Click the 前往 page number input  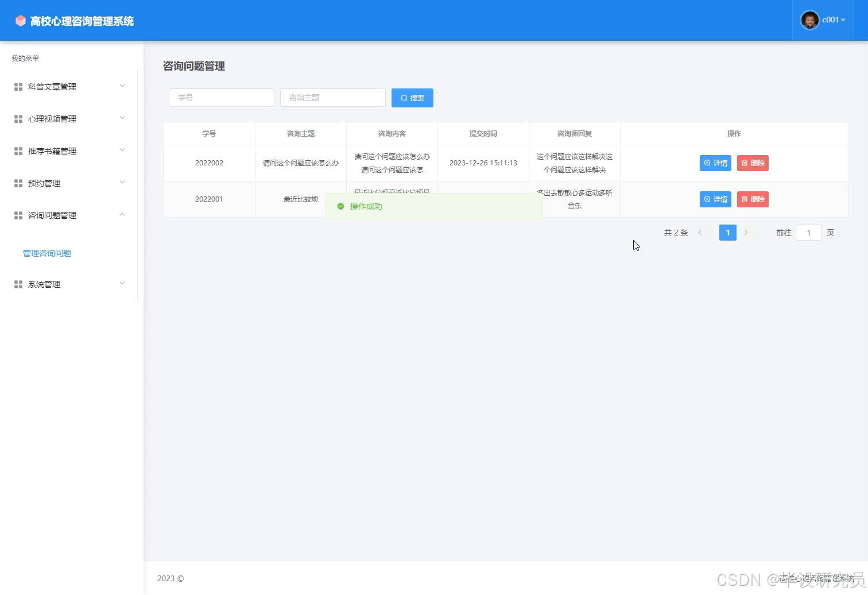(x=809, y=233)
